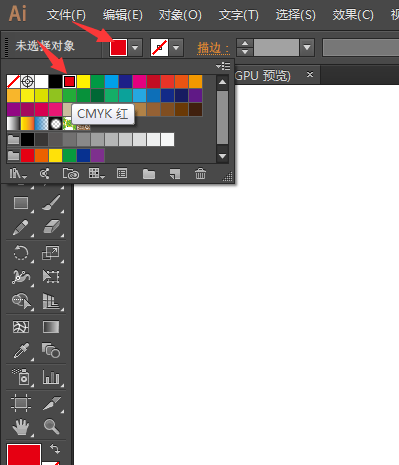Select the Eyedropper tool
This screenshot has width=399, height=465.
pos(21,351)
